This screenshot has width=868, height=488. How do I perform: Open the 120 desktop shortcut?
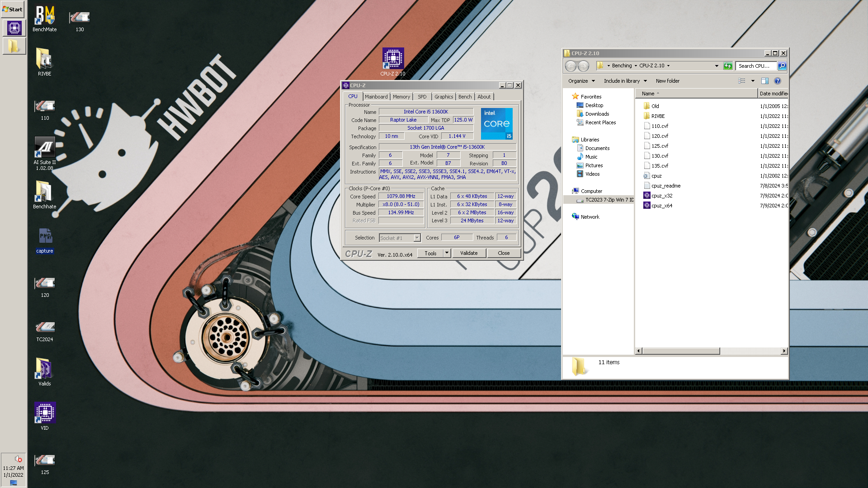click(x=45, y=287)
